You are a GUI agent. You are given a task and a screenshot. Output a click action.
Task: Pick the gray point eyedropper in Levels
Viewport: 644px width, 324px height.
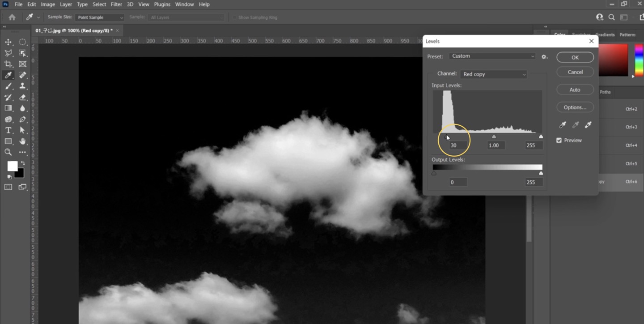coord(576,125)
